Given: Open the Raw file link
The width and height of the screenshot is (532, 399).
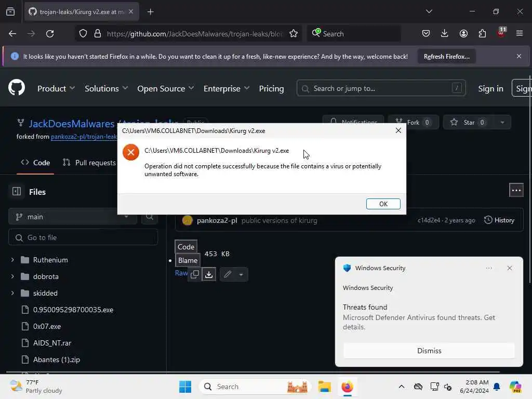Looking at the screenshot, I should (181, 273).
